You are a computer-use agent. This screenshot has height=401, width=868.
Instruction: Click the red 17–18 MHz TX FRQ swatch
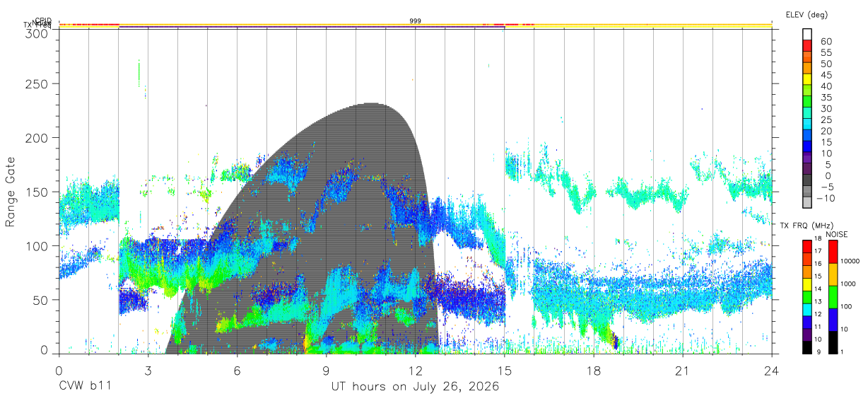point(807,246)
